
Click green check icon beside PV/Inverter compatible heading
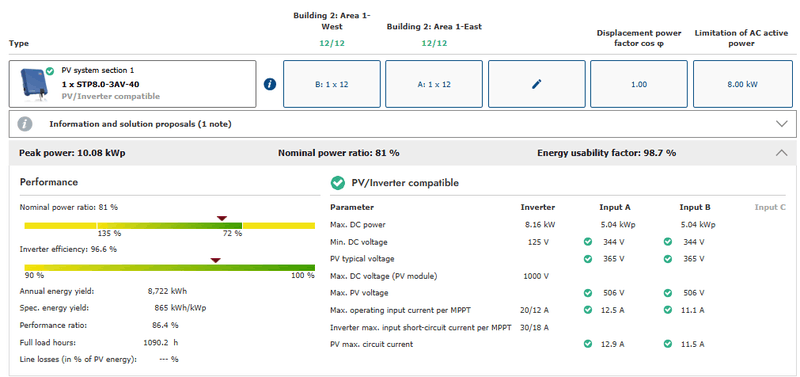point(337,183)
